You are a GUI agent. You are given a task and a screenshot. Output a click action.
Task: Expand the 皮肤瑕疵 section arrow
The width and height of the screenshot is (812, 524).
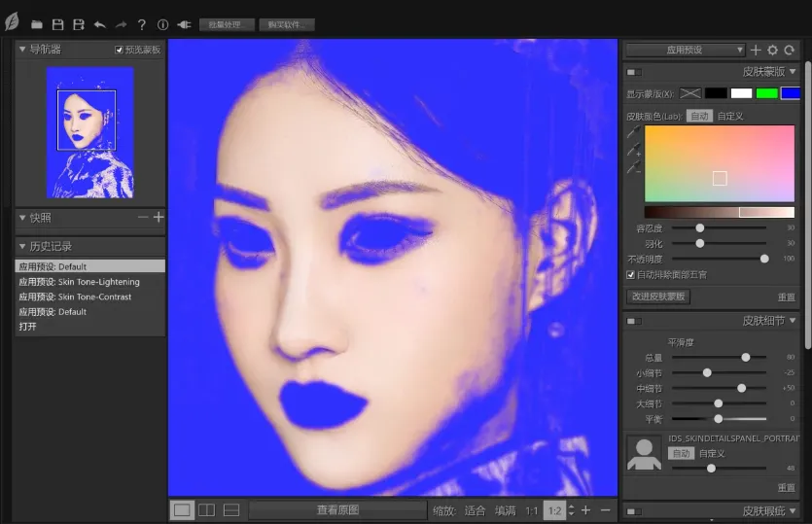click(x=793, y=511)
